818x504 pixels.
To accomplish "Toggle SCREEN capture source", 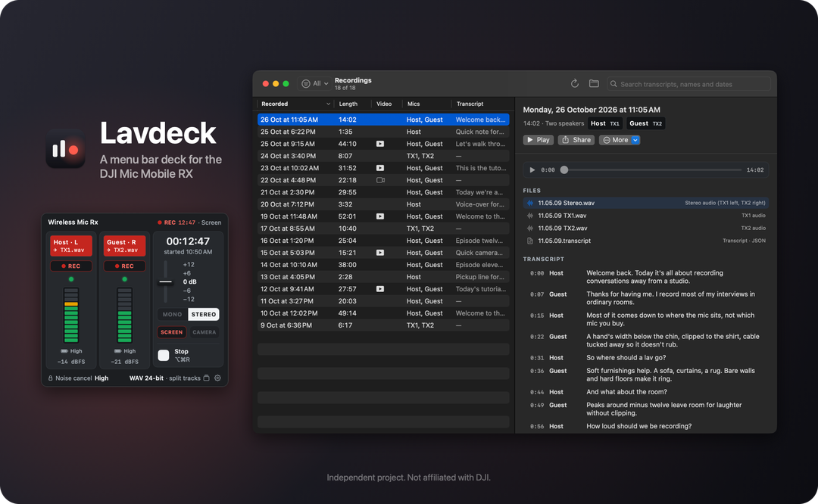I will coord(172,332).
